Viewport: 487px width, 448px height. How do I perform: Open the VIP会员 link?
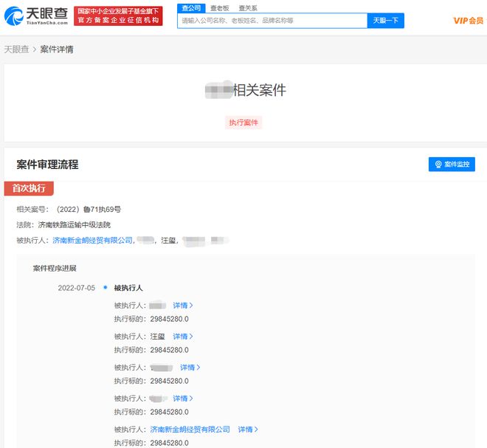[x=468, y=21]
